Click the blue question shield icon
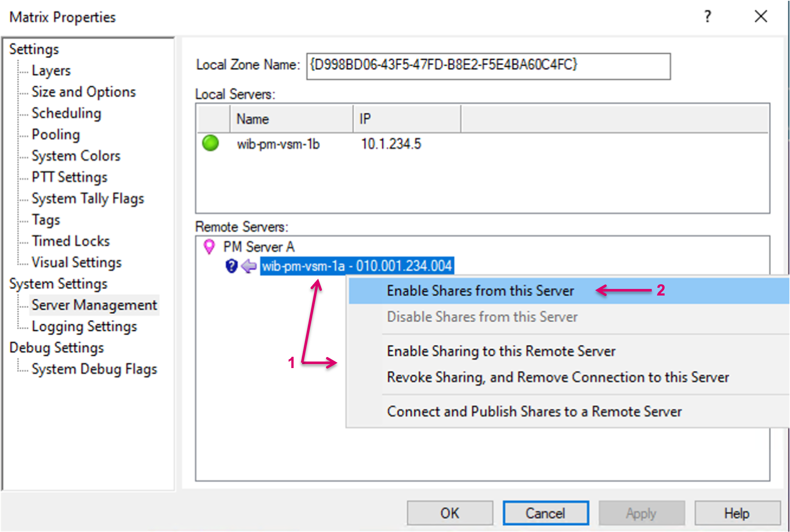The height and width of the screenshot is (532, 790). [x=231, y=266]
